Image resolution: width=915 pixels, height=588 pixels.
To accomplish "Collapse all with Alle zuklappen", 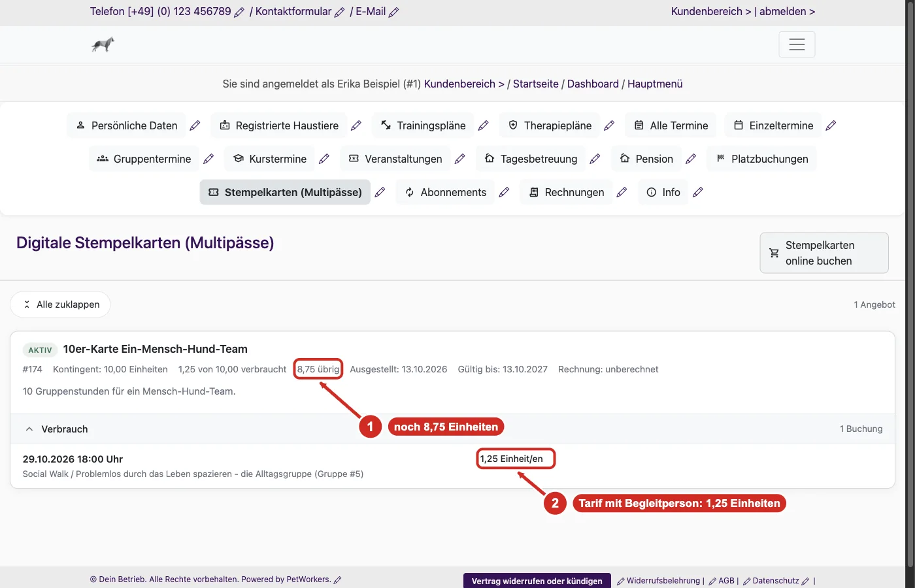I will coord(60,304).
